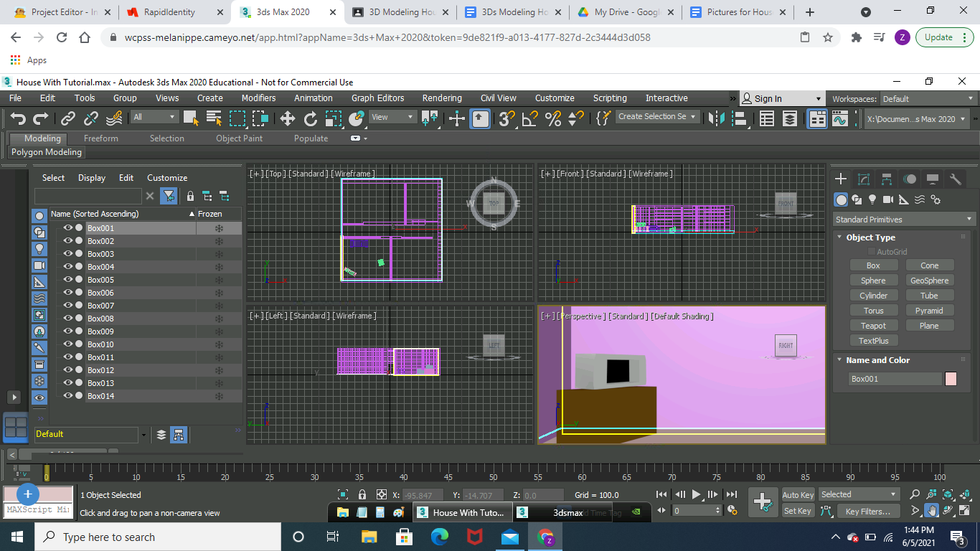Toggle visibility eye of Box001

tap(68, 228)
